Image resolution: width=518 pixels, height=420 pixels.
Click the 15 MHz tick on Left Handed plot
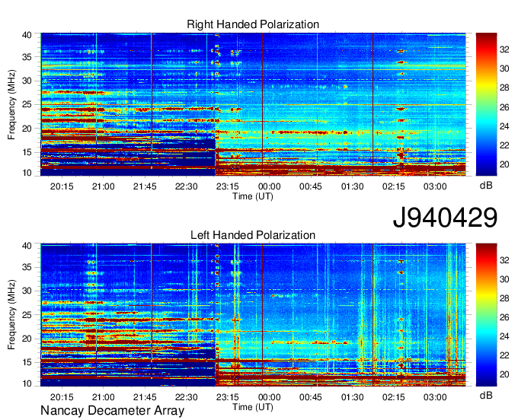pyautogui.click(x=27, y=363)
